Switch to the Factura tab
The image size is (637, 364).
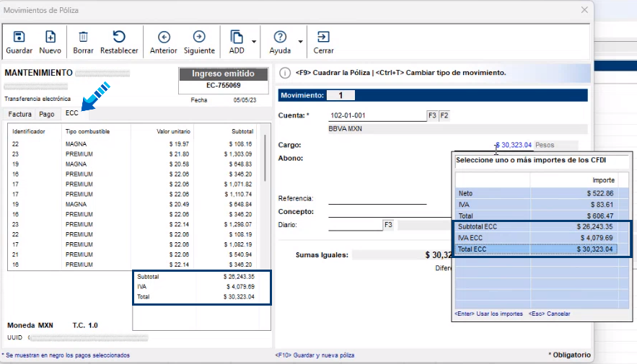click(x=19, y=114)
